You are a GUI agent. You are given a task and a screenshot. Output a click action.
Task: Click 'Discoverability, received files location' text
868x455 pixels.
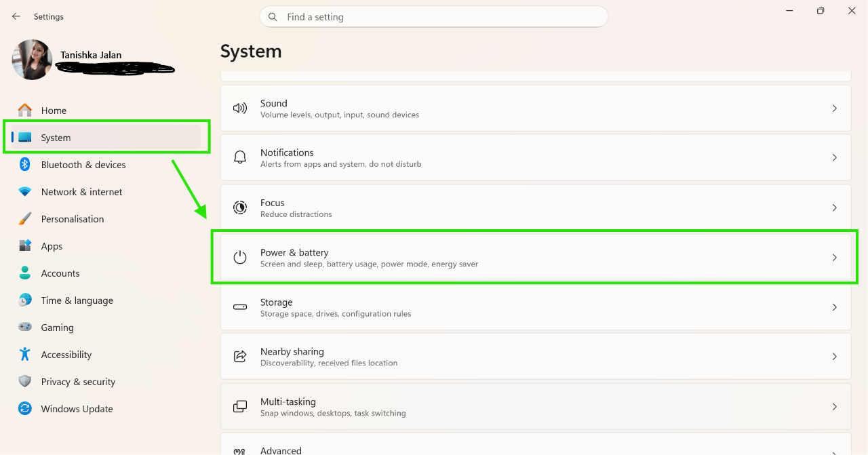tap(329, 363)
